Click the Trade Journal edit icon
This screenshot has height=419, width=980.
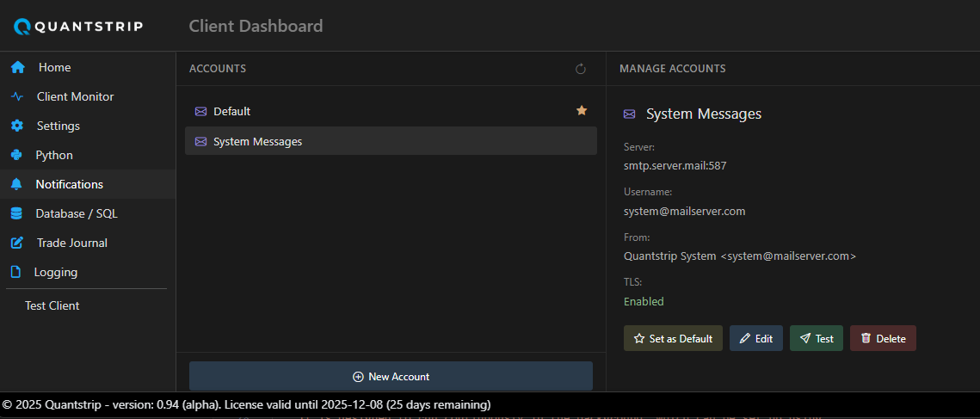pos(17,243)
